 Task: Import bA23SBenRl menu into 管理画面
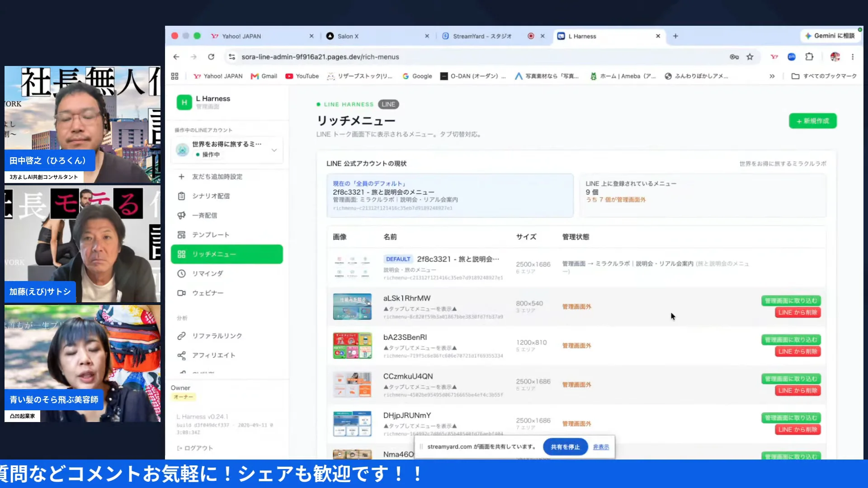tap(791, 340)
